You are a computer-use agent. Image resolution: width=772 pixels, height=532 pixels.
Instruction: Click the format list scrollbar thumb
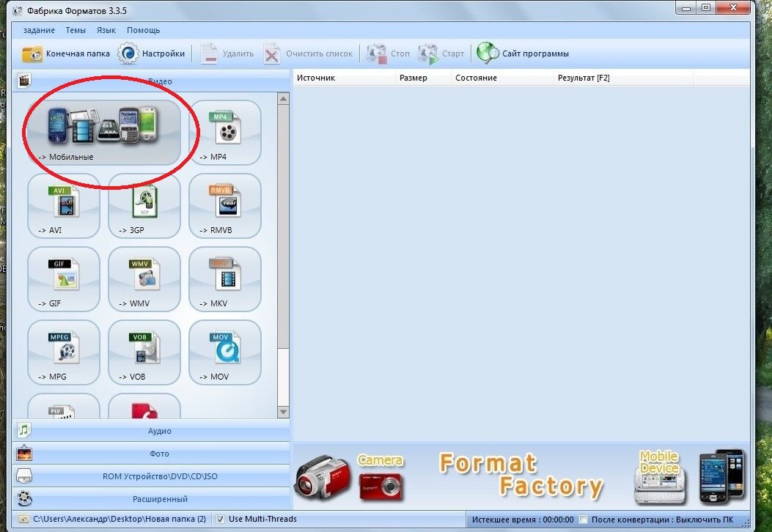click(x=283, y=226)
